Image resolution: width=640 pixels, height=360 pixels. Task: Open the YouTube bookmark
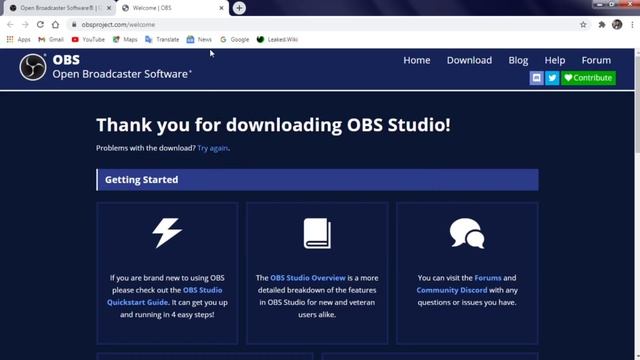pyautogui.click(x=88, y=40)
